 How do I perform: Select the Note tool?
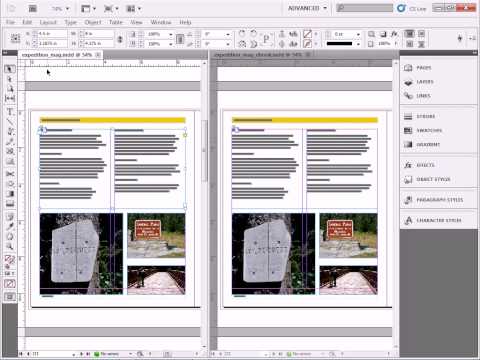coord(10,217)
